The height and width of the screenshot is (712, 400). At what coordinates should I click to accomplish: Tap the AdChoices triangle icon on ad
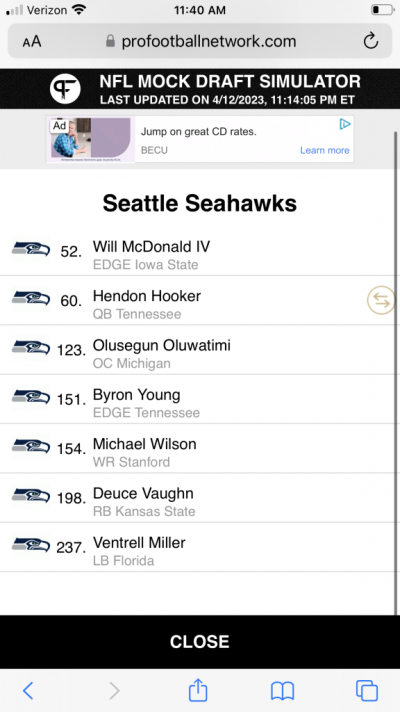point(345,124)
